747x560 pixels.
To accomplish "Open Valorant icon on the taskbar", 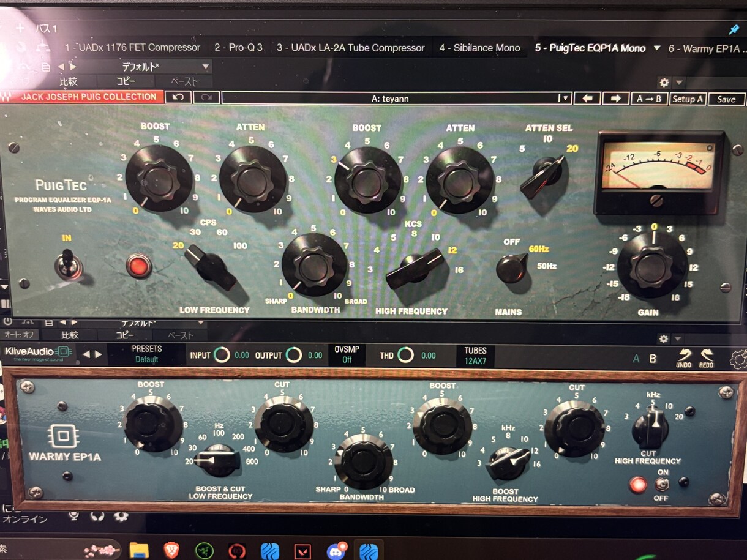I will [x=302, y=551].
